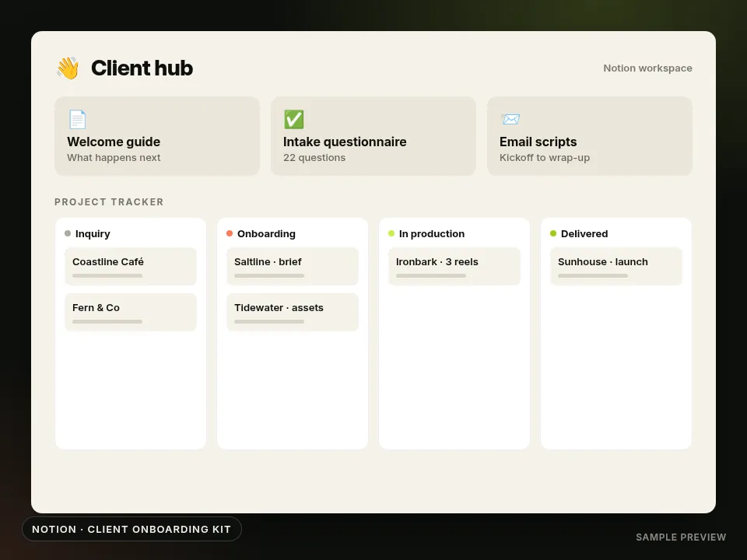Click the envelope icon for Email scripts
The width and height of the screenshot is (747, 560).
click(x=510, y=119)
